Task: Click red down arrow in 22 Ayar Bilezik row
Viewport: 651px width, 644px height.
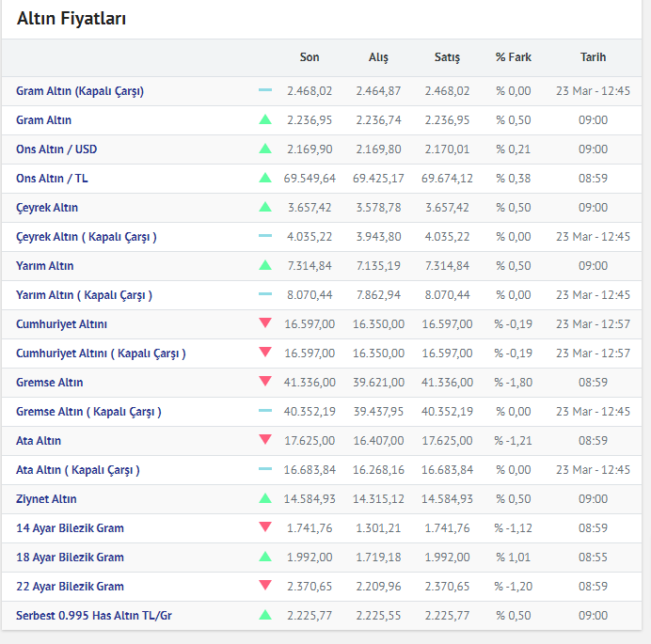Action: coord(265,585)
